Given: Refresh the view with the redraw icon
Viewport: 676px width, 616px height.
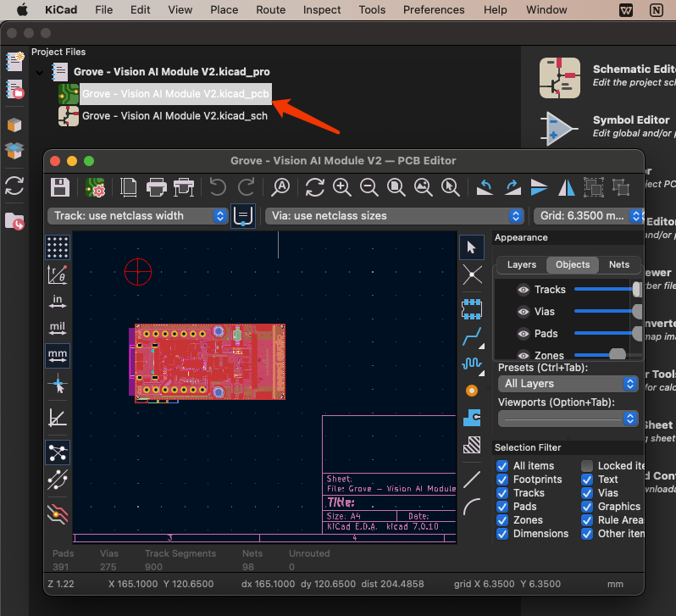Looking at the screenshot, I should [x=315, y=187].
